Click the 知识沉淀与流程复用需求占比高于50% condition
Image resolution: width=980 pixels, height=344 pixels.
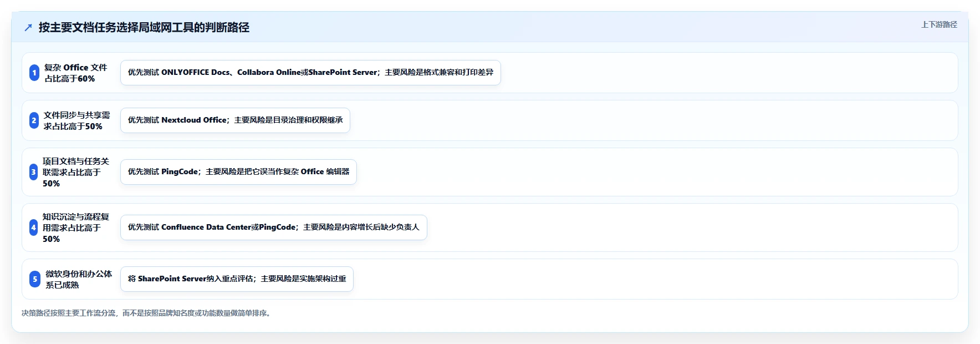(75, 227)
